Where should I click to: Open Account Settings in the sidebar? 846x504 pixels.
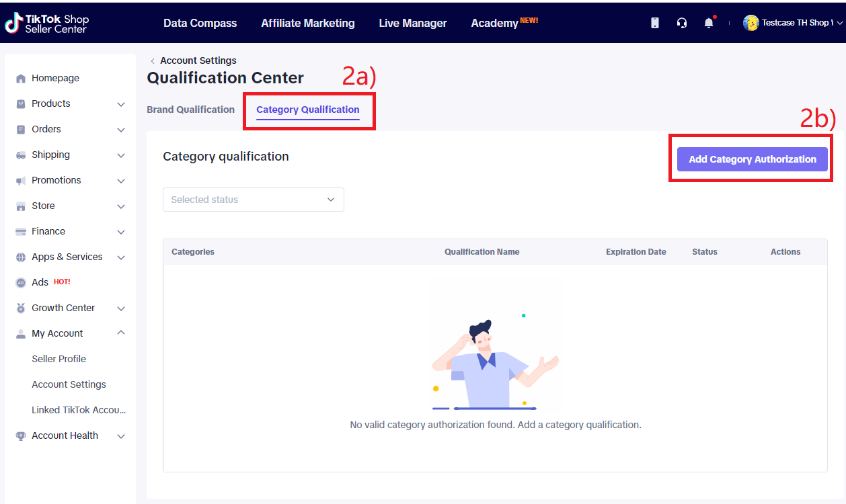point(69,384)
